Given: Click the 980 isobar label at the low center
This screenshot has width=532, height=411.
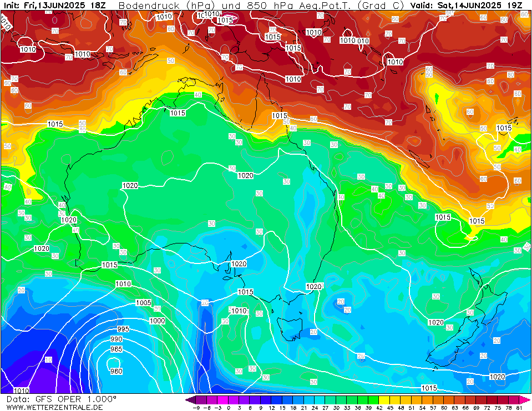Looking at the screenshot, I should pos(116,371).
